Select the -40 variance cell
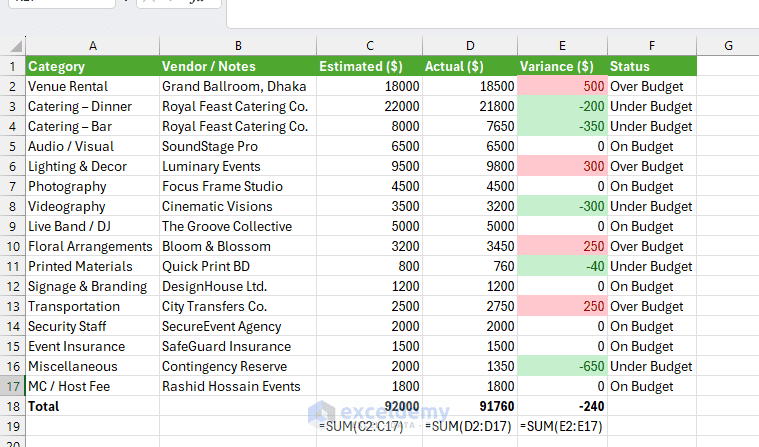The height and width of the screenshot is (447, 759). [x=562, y=266]
